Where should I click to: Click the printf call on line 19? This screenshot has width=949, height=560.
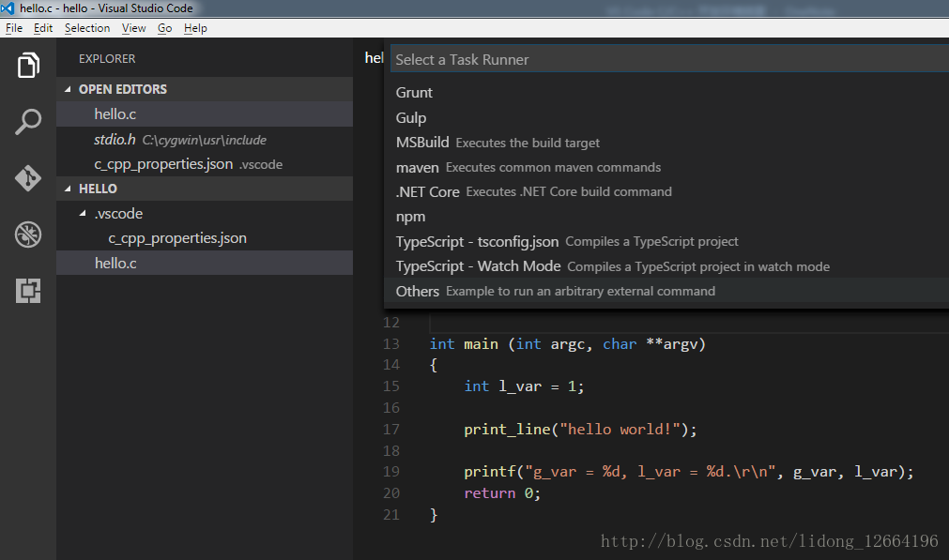point(490,472)
